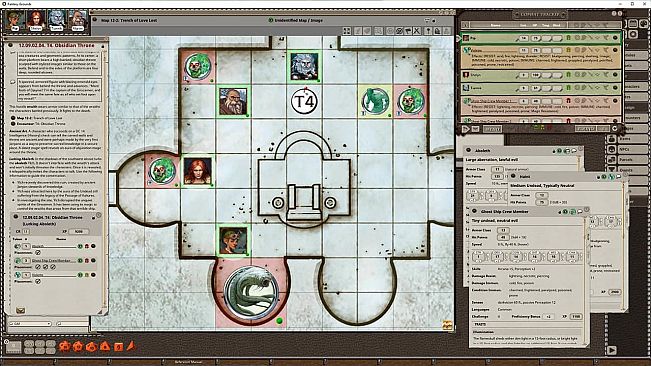
Task: Click the first character portrait labeled Pip
Action: pos(15,20)
